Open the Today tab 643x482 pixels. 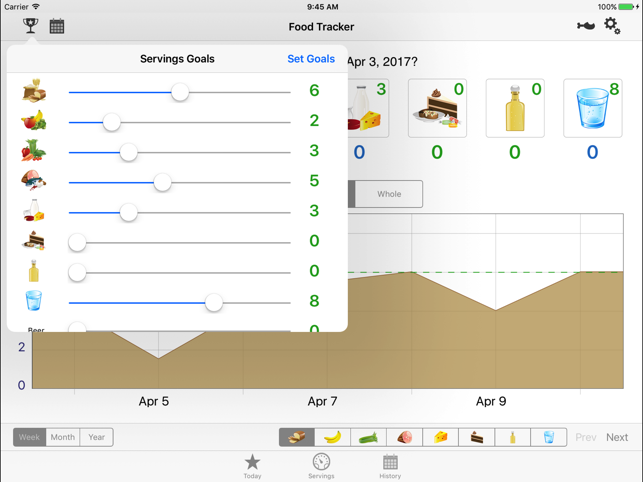[252, 466]
